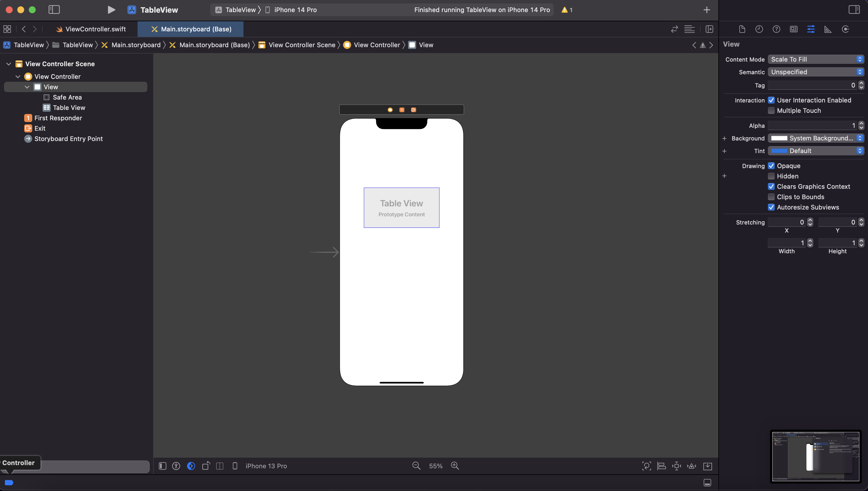This screenshot has height=491, width=868.
Task: Open the Connections inspector icon
Action: pyautogui.click(x=845, y=29)
